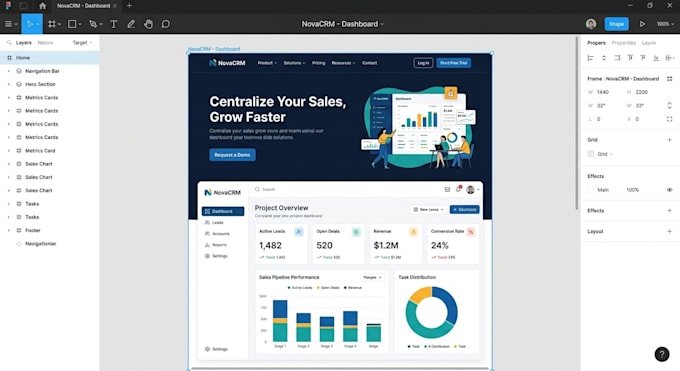Click the search icon in Layers panel

click(9, 43)
